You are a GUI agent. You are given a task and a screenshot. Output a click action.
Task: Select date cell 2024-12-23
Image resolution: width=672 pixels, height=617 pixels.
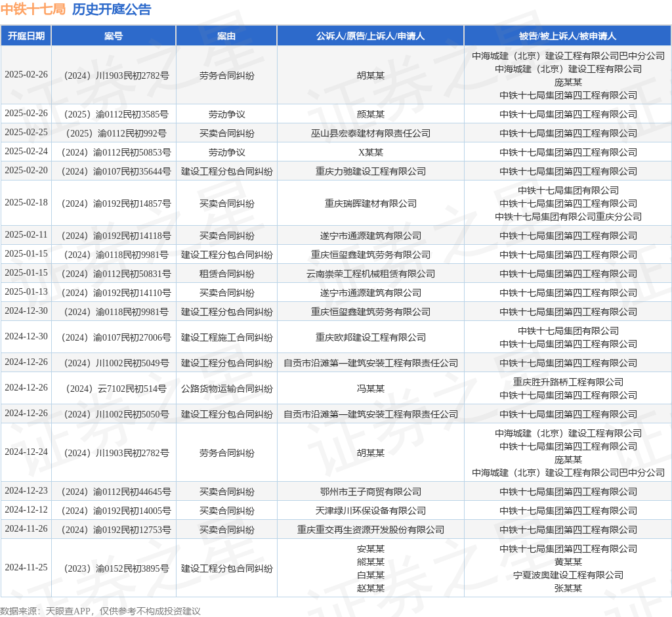coord(26,490)
